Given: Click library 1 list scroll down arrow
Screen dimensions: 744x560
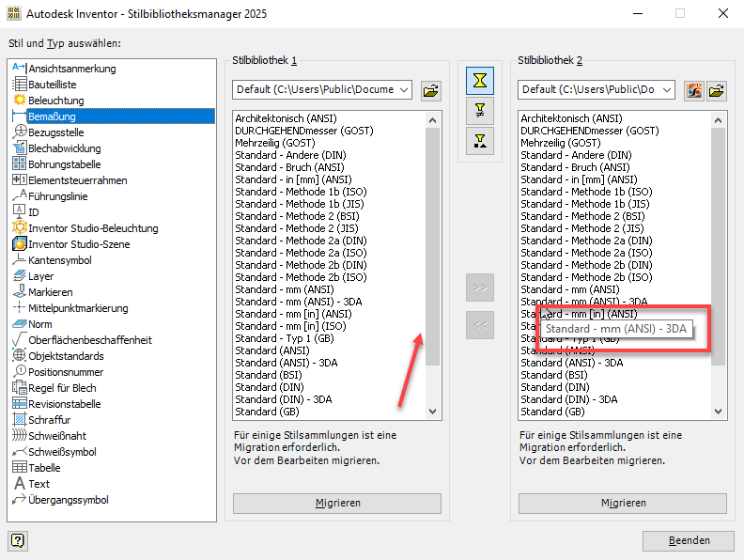Looking at the screenshot, I should 432,412.
